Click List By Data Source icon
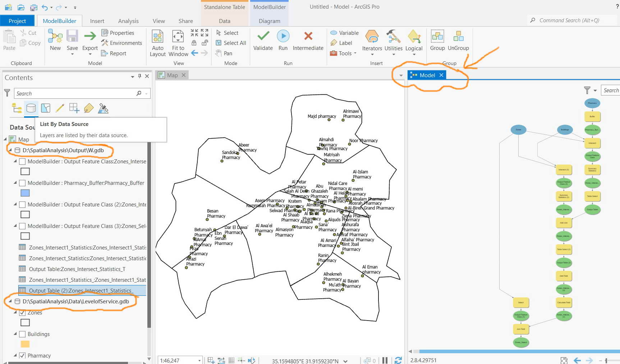 pyautogui.click(x=31, y=108)
